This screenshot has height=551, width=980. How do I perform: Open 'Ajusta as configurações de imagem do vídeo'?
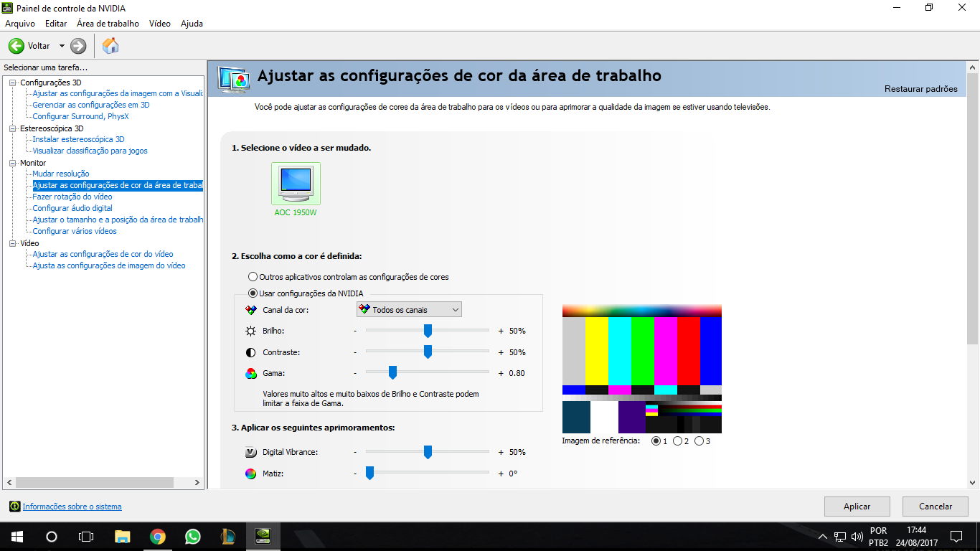click(109, 265)
